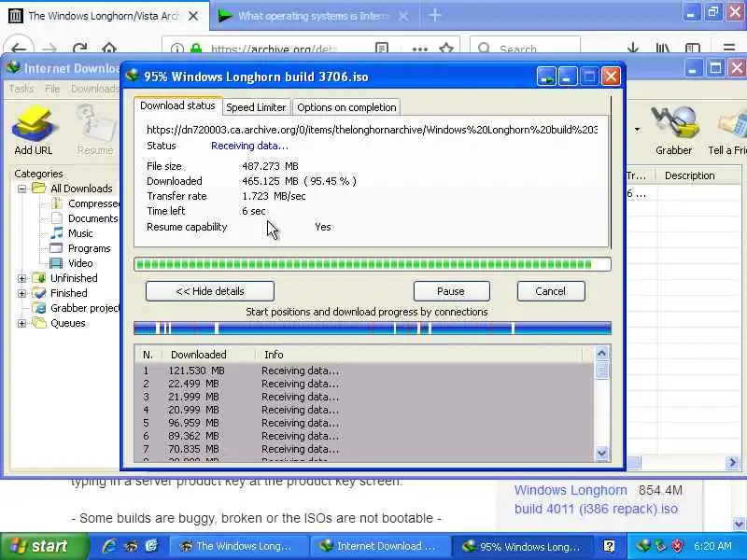Click bookmark star in address bar
Viewport: 747px width, 560px height.
[x=446, y=49]
